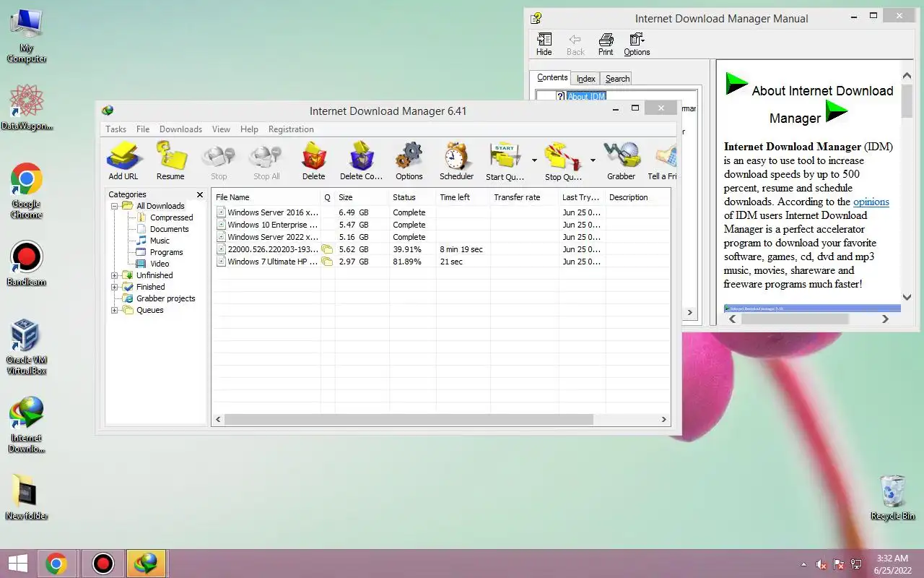Open the Registration menu
924x578 pixels.
[x=291, y=129]
